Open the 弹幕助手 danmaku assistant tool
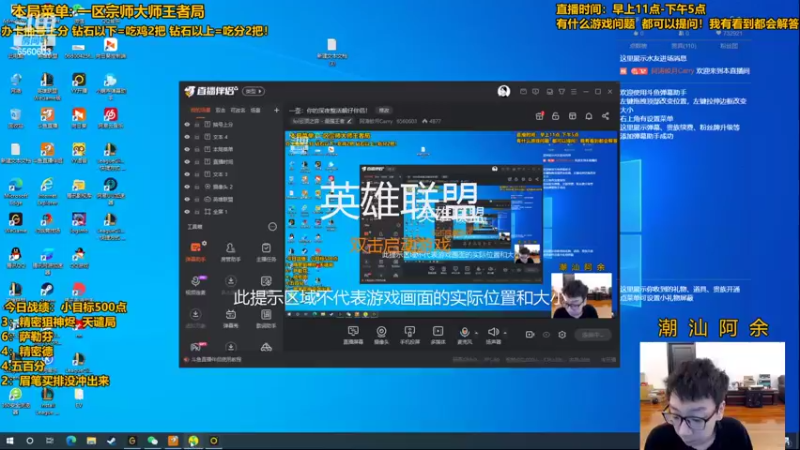This screenshot has width=800, height=450. tap(195, 252)
